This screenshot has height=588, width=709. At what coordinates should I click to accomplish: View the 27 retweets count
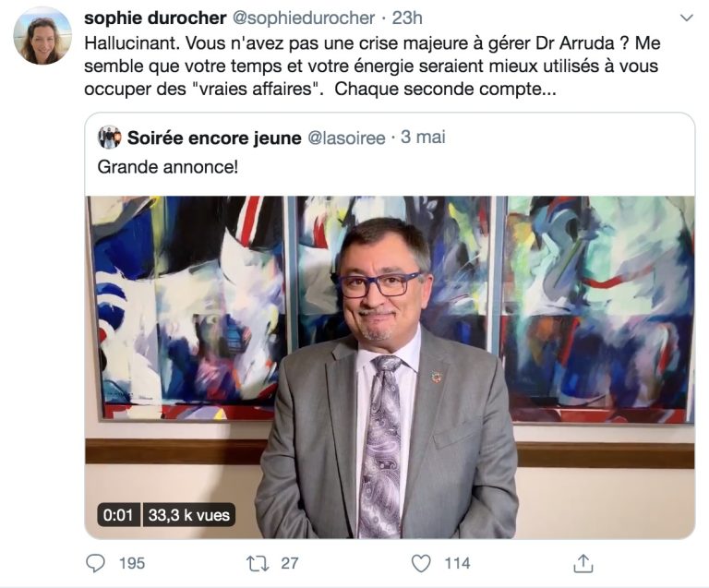(289, 564)
